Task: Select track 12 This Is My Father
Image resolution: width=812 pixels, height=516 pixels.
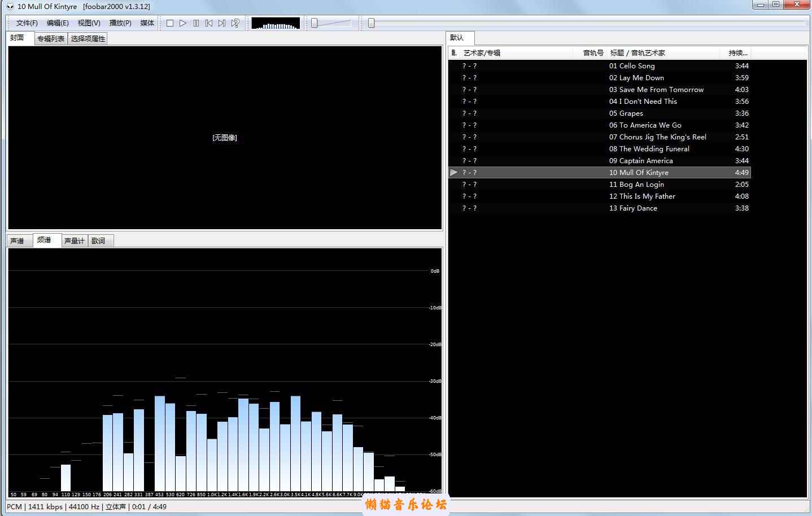Action: [600, 196]
